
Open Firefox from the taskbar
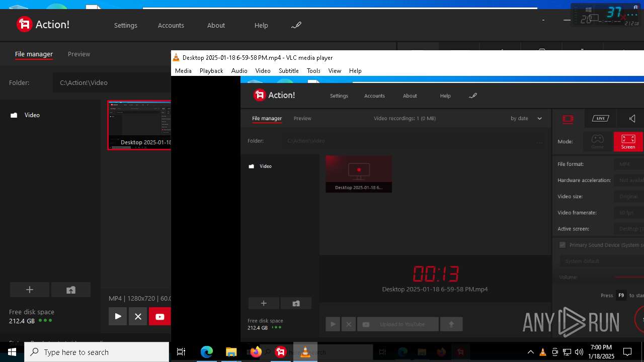pyautogui.click(x=256, y=352)
